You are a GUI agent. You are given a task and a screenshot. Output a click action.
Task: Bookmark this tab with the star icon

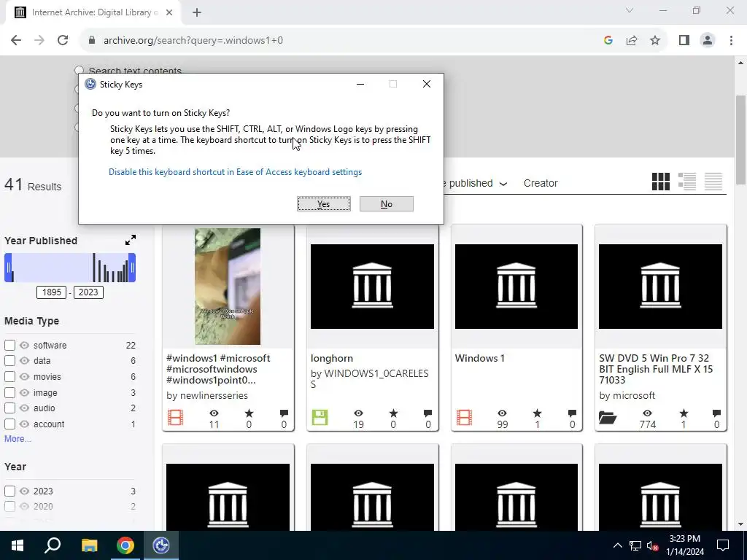[655, 40]
